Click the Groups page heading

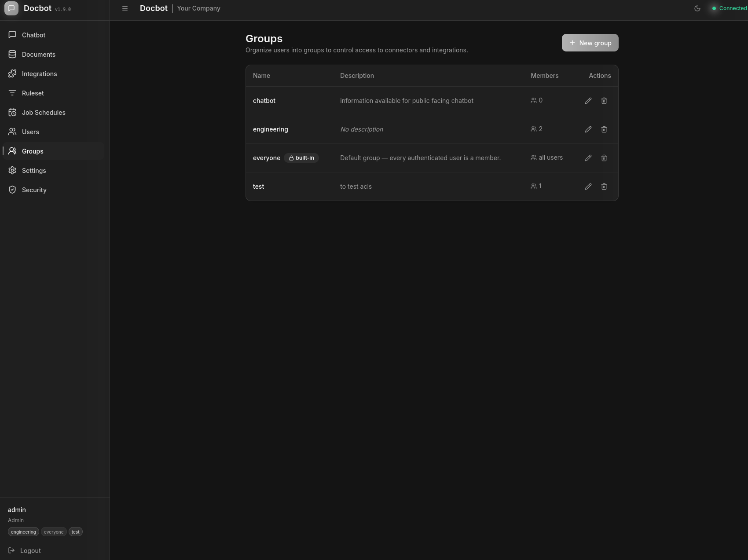(264, 39)
